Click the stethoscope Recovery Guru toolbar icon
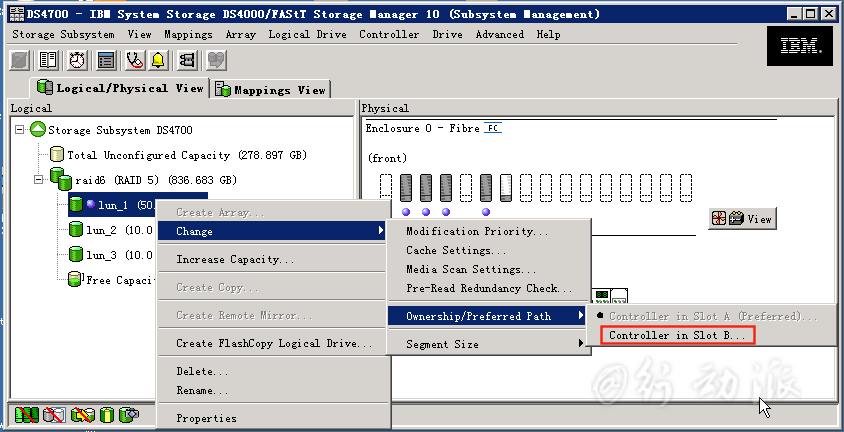The image size is (844, 432). [135, 60]
